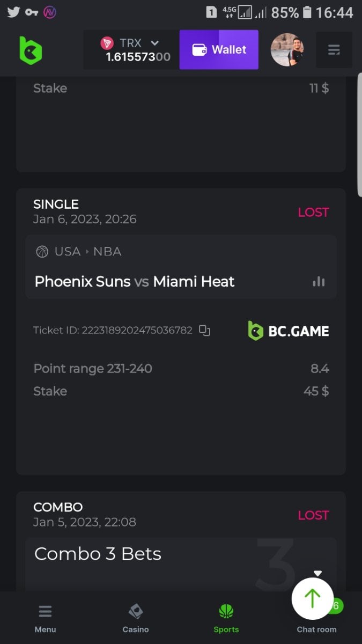Open the user profile avatar
The image size is (362, 644).
point(287,50)
